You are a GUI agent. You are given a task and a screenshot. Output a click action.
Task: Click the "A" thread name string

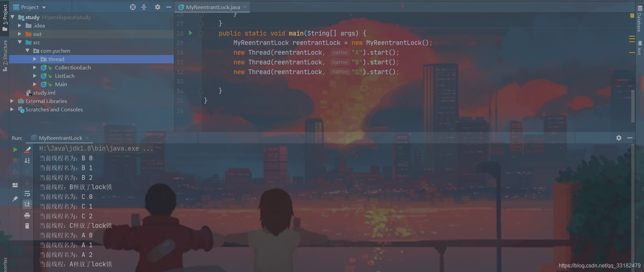coord(357,53)
